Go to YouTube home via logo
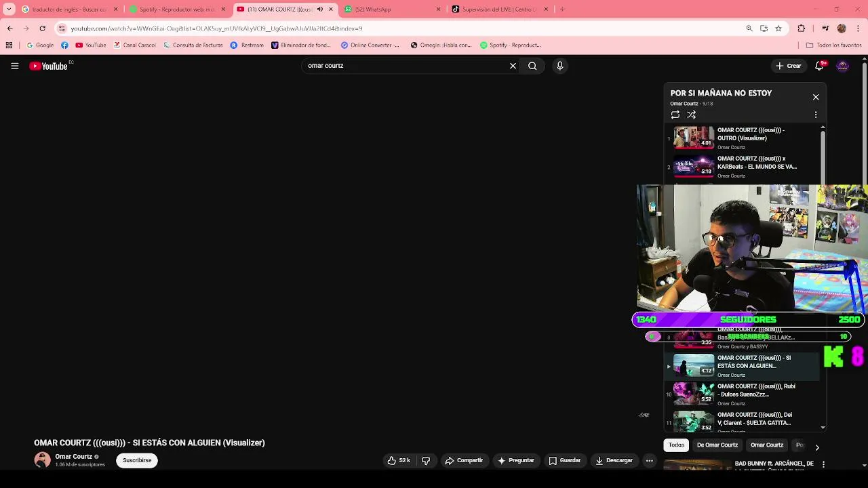This screenshot has width=868, height=488. 49,66
